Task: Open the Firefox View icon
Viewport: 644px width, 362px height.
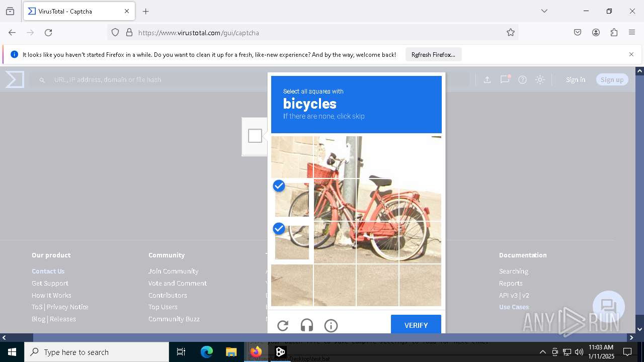Action: 10,11
